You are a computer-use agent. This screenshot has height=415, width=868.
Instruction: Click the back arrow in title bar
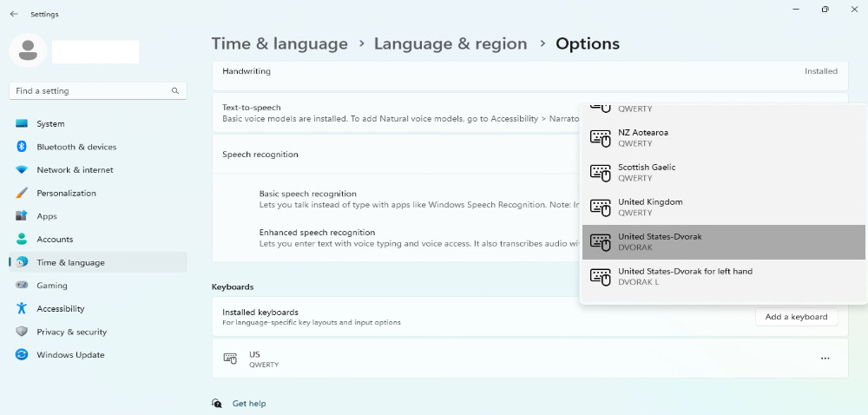click(x=14, y=14)
